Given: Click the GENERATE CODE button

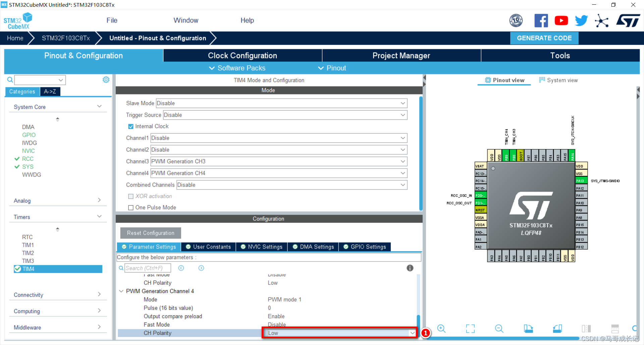Looking at the screenshot, I should [x=544, y=38].
